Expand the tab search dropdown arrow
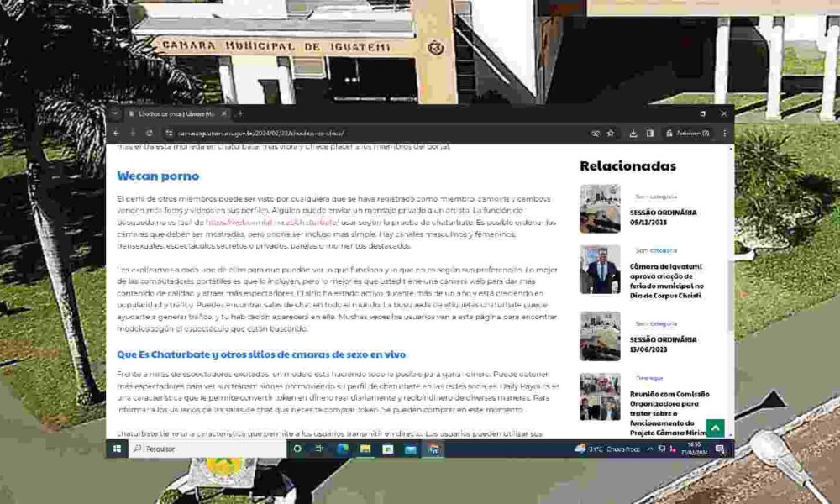 [114, 113]
